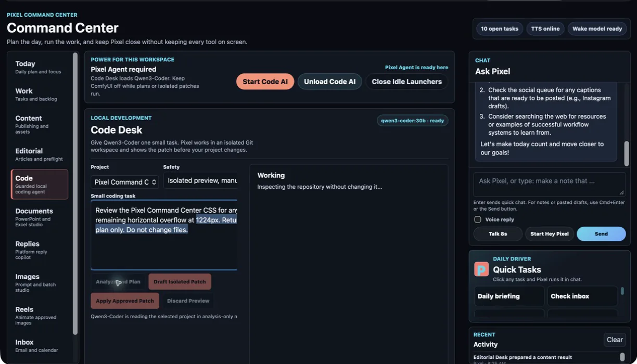Open the Inbox email and calendar section
This screenshot has height=364, width=637.
coord(40,345)
